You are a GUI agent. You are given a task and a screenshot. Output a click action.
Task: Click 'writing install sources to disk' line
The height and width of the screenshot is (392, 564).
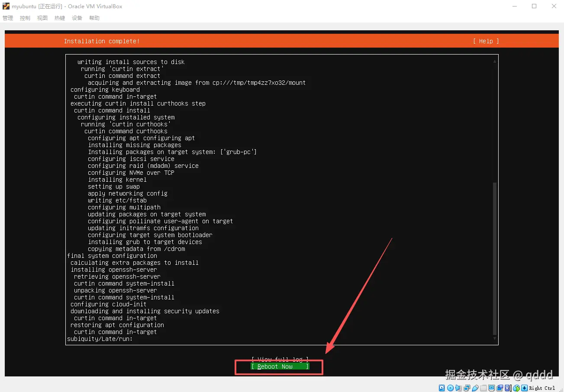(131, 62)
